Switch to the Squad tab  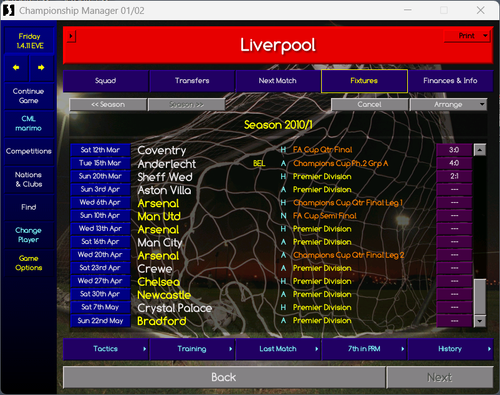pos(106,81)
